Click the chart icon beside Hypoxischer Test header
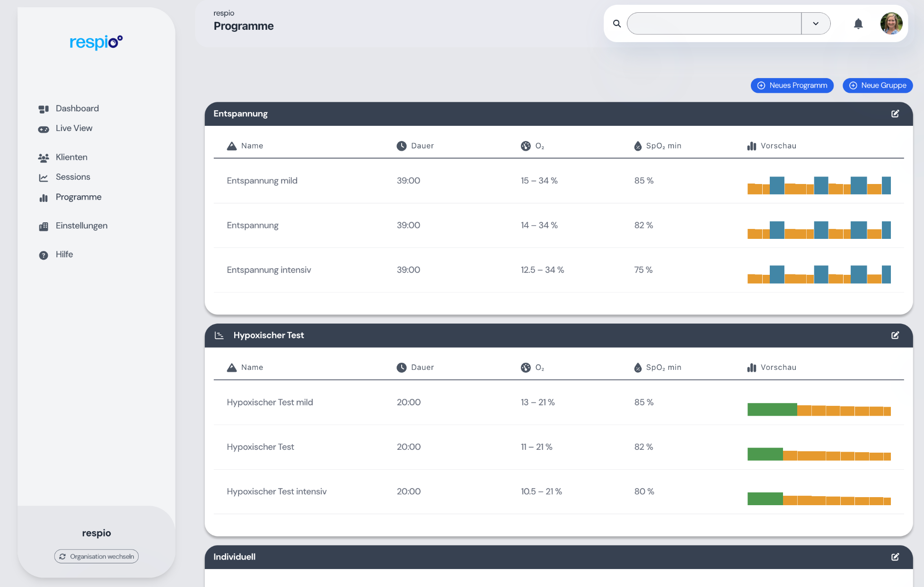The image size is (924, 587). [x=219, y=335]
